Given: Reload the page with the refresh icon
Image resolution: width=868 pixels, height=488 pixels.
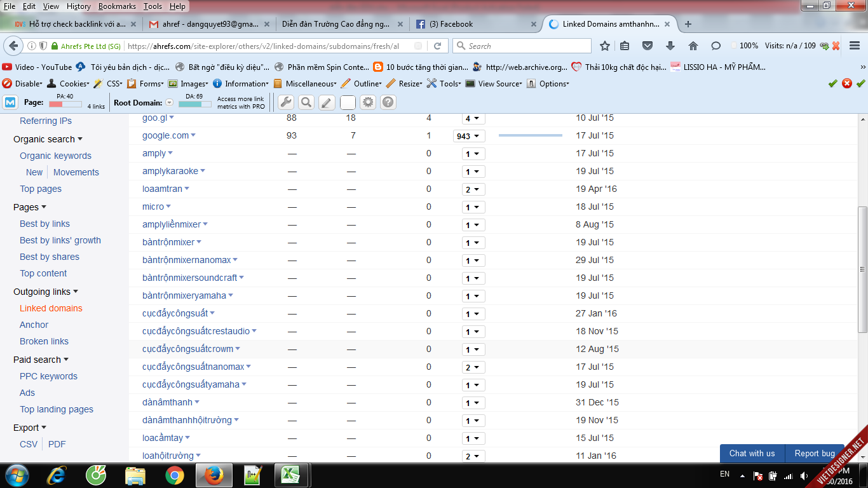Looking at the screenshot, I should 437,46.
